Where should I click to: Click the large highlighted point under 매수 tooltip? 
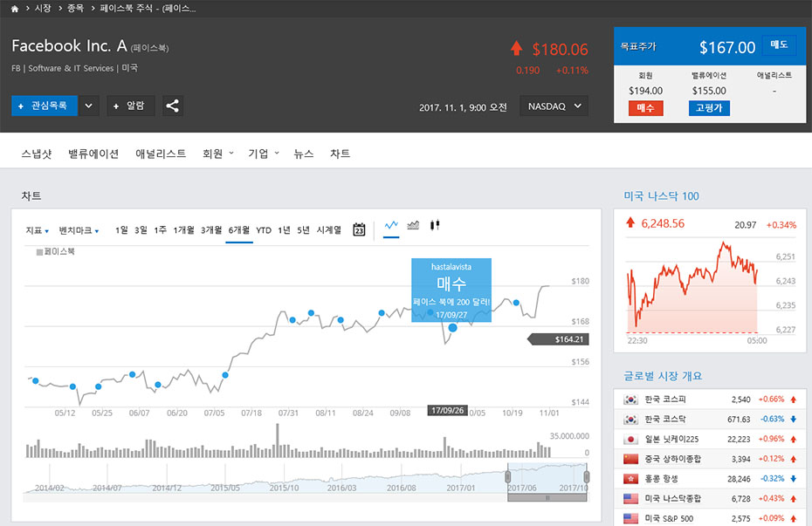[x=452, y=327]
